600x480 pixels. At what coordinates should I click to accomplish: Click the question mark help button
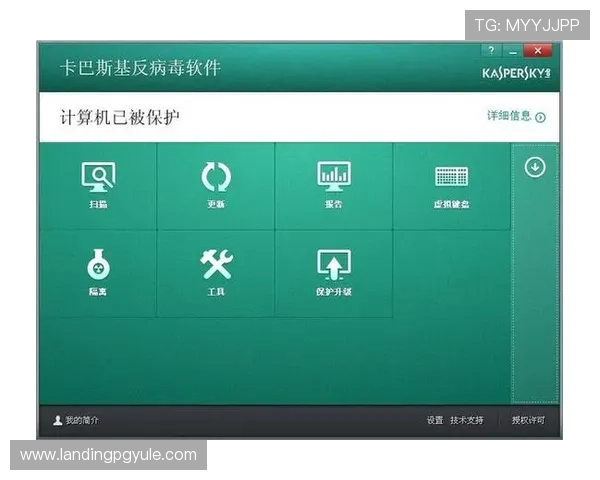pos(491,50)
